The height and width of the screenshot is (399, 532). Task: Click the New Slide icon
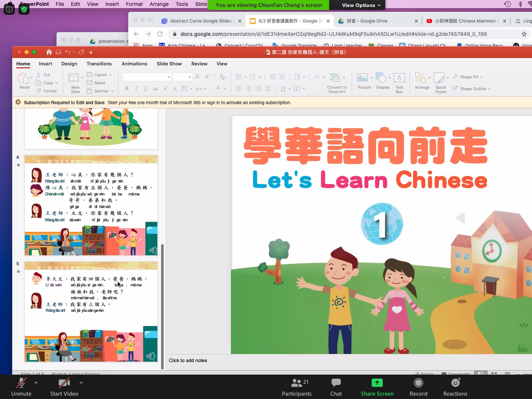[x=74, y=78]
